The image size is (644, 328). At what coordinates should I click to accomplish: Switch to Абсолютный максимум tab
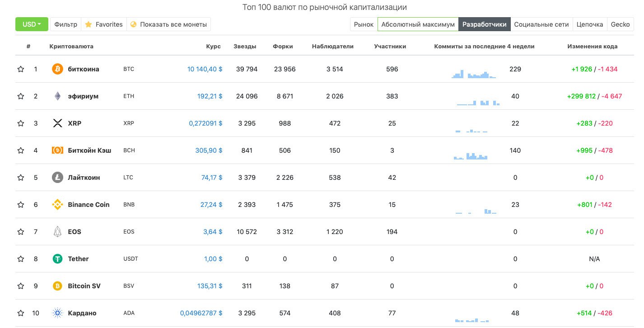point(418,24)
